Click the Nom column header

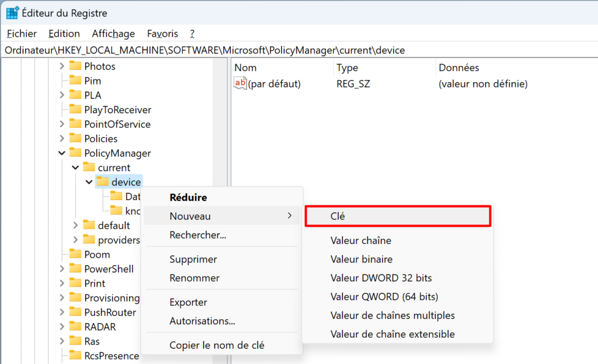(x=282, y=68)
